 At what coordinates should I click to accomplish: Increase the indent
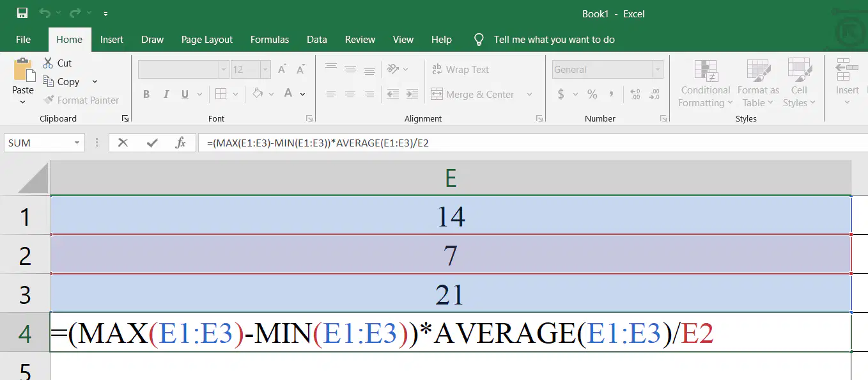412,94
